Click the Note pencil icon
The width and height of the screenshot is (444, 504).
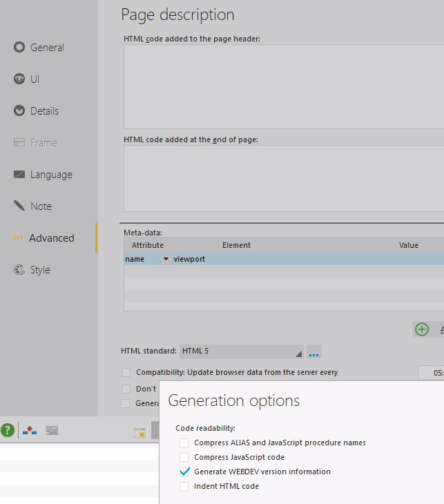point(19,206)
